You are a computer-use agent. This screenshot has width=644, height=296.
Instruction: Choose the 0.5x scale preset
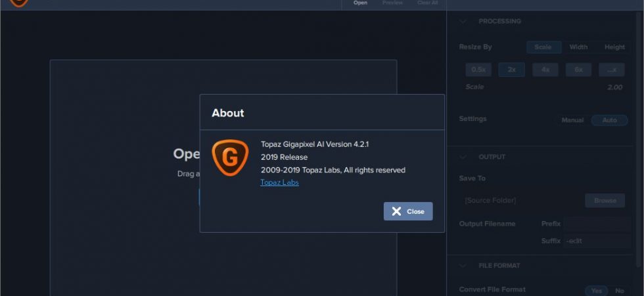(x=478, y=70)
